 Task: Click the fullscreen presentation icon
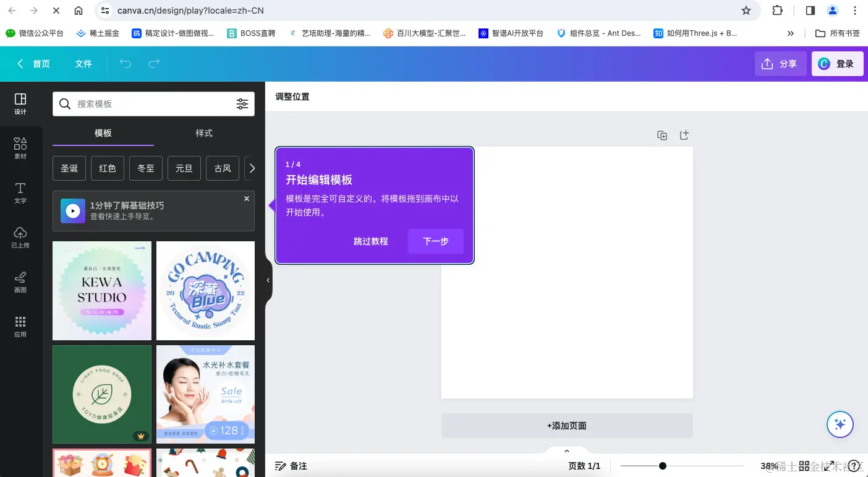[x=828, y=465]
